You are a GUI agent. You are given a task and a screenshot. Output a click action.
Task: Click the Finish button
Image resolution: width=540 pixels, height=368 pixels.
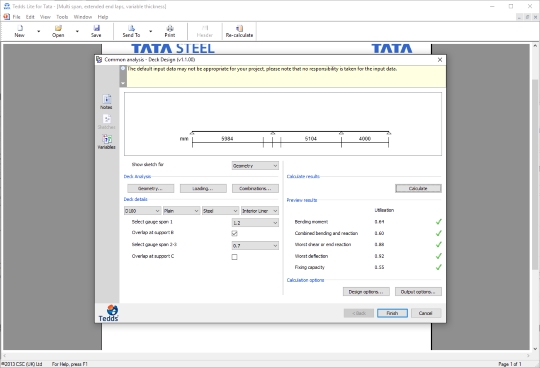tap(392, 313)
